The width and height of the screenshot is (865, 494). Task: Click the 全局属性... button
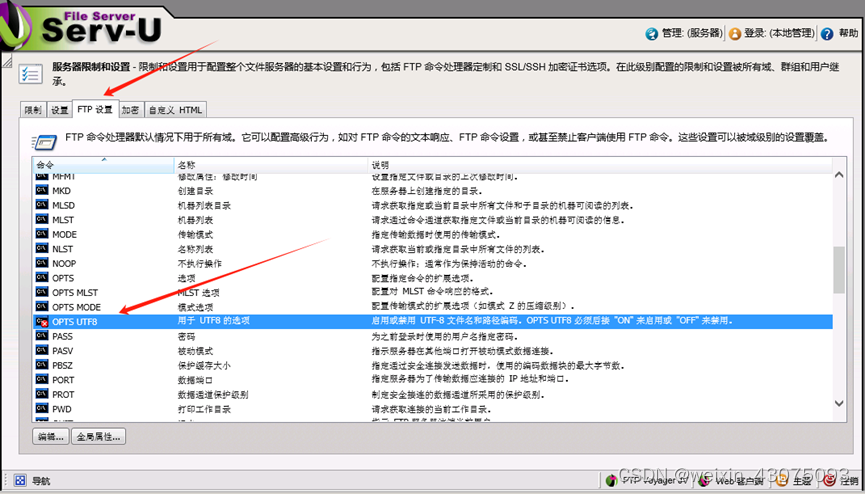tap(99, 437)
